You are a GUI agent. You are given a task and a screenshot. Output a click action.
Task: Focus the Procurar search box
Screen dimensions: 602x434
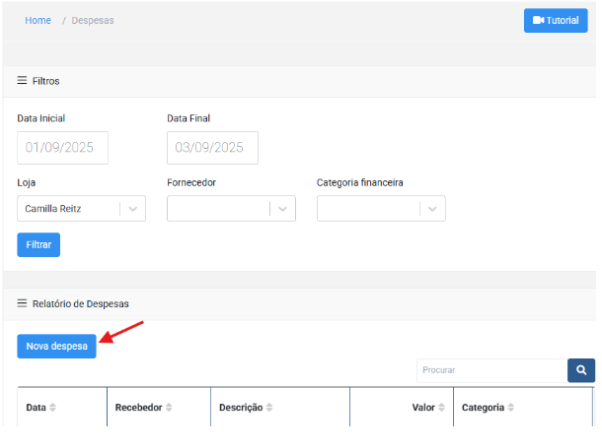[x=492, y=370]
